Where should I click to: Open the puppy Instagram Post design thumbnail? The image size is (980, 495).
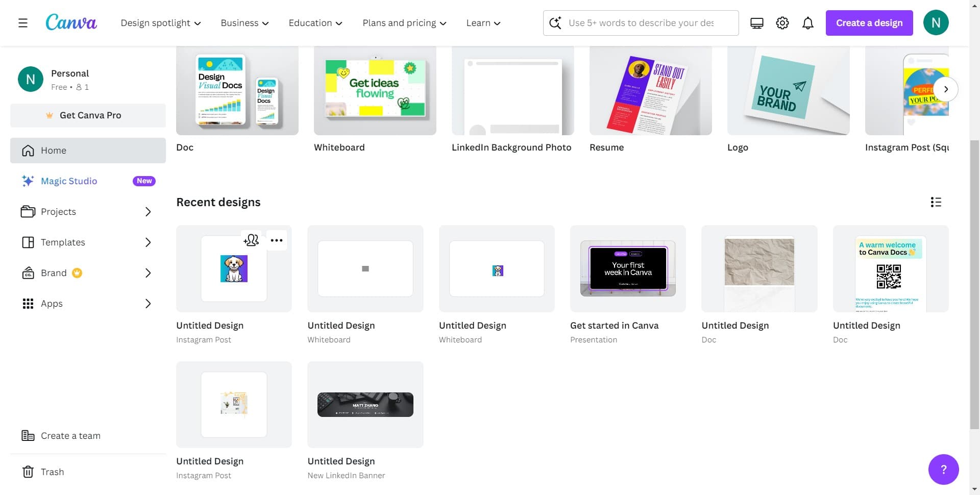pyautogui.click(x=234, y=269)
